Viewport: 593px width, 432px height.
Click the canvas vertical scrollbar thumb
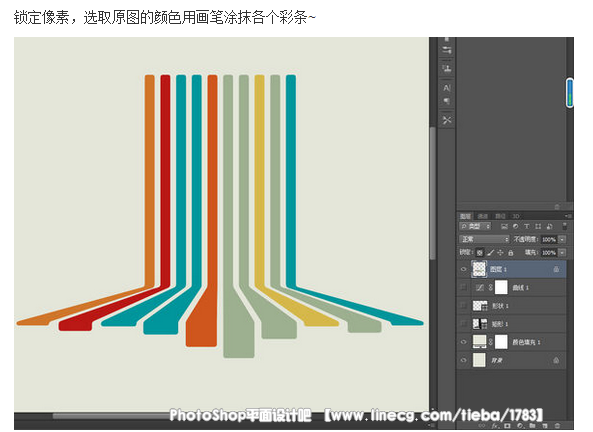pos(433,194)
